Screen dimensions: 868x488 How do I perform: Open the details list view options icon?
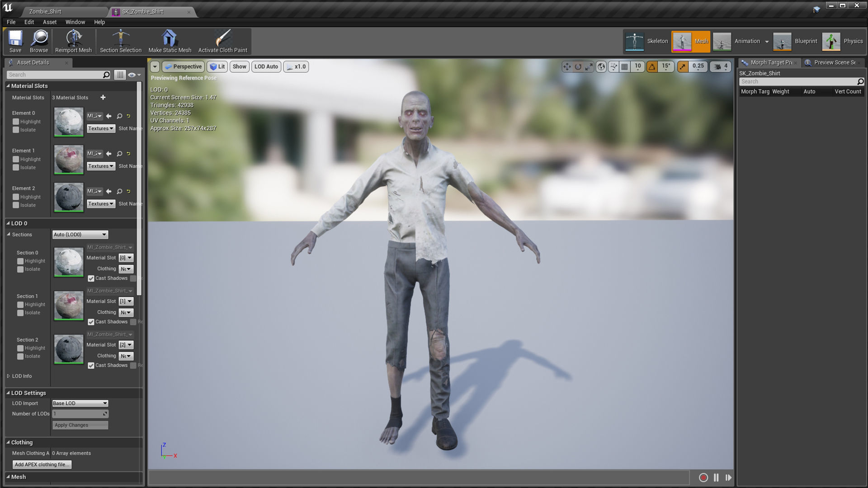(x=120, y=75)
